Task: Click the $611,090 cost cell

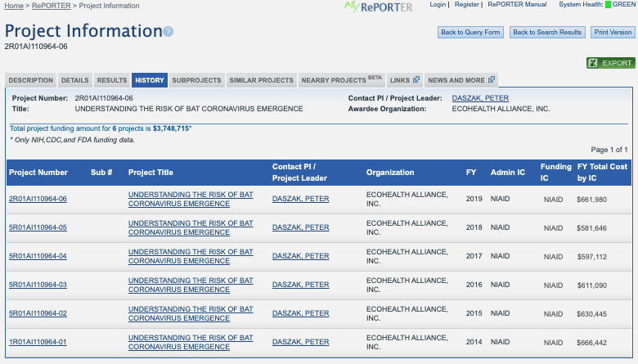Action: pyautogui.click(x=591, y=285)
